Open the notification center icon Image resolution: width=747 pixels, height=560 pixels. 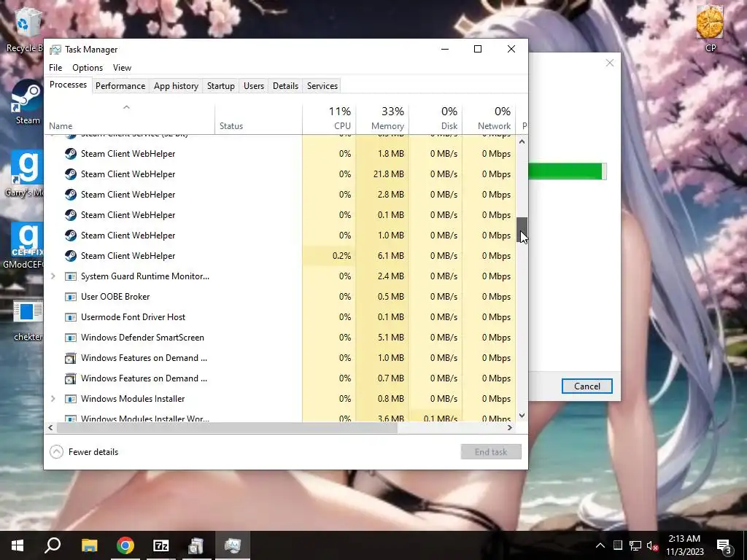coord(724,545)
